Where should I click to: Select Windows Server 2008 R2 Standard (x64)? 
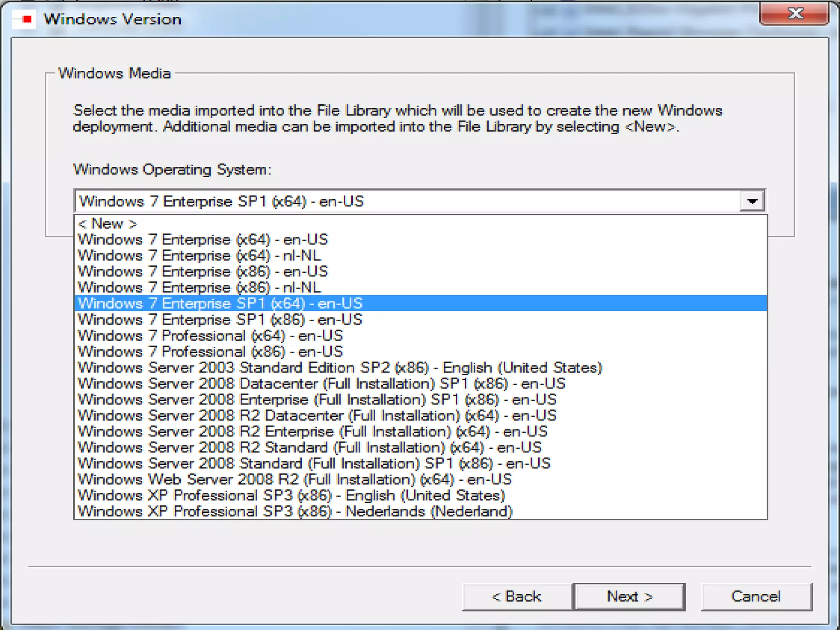420,447
